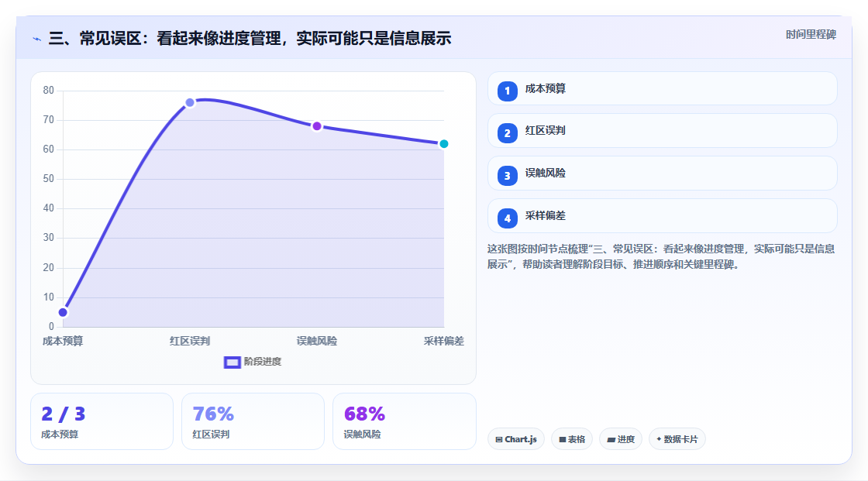
Task: Select the 红区误判 milestone list row
Action: click(x=662, y=131)
